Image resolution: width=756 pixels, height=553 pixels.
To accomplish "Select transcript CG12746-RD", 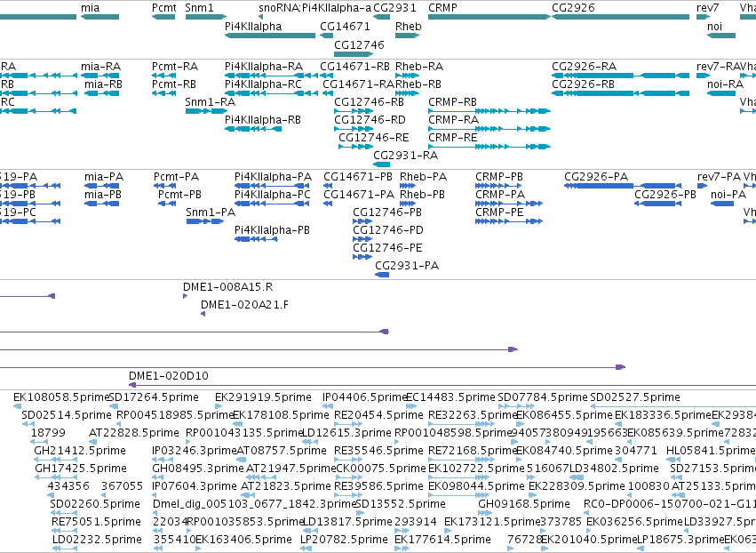I will (354, 129).
